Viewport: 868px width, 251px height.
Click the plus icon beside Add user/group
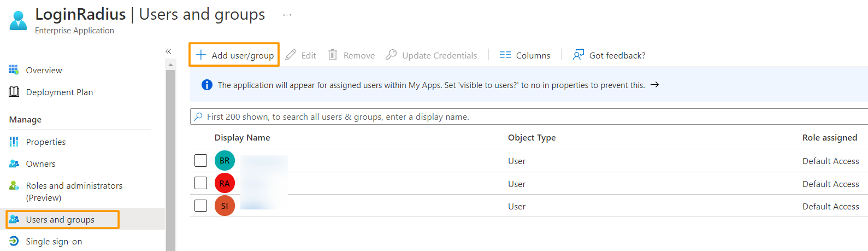tap(201, 55)
